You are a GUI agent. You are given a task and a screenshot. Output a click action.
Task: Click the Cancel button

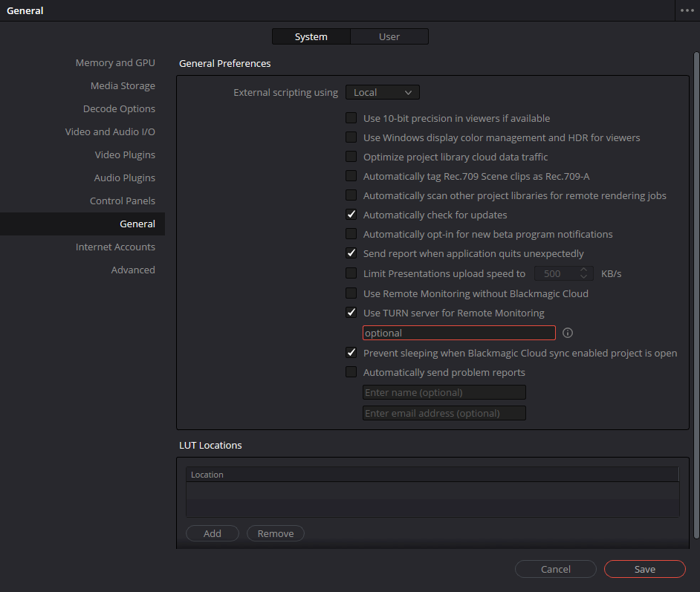556,569
